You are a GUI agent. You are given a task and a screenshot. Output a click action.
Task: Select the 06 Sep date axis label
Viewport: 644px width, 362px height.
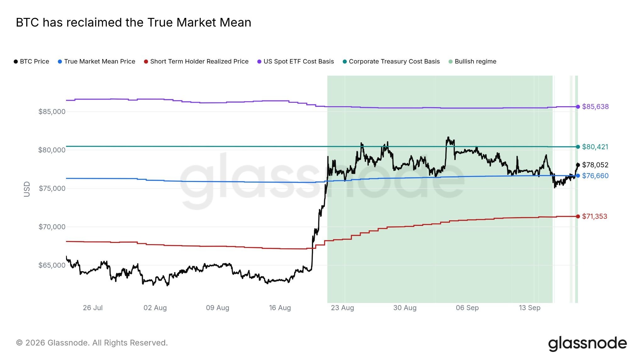pos(467,308)
